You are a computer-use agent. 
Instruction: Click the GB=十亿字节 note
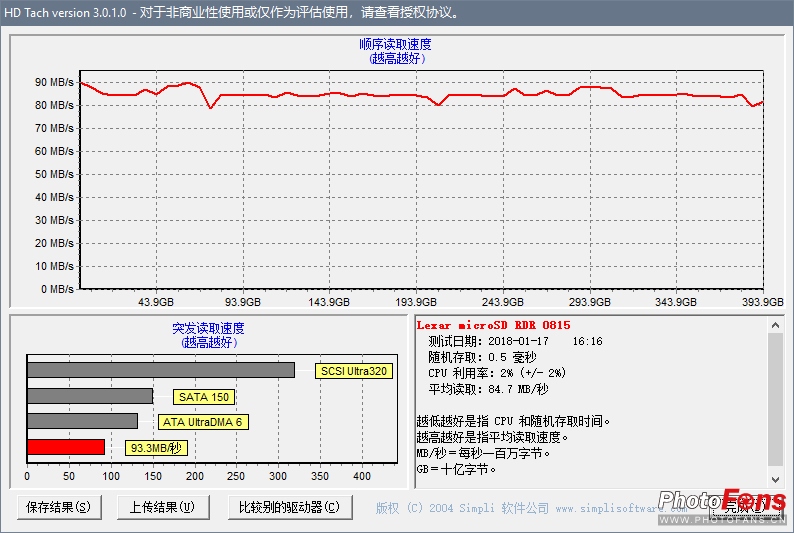[456, 469]
